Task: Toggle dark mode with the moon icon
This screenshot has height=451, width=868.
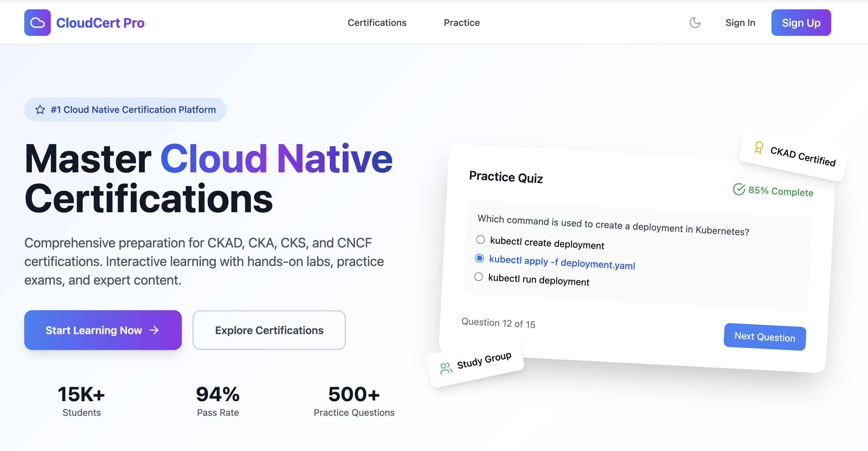Action: pos(695,23)
